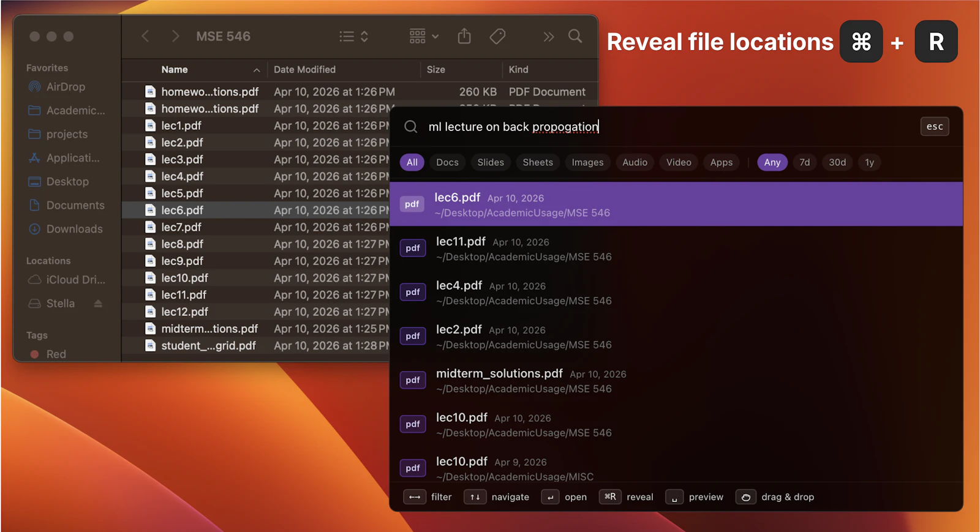Click the search panel magnifier icon
Viewport: 980px width, 532px height.
[x=411, y=127]
